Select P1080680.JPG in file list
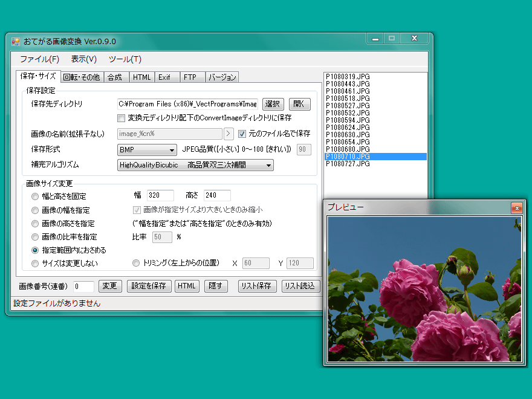This screenshot has height=399, width=532. (x=375, y=149)
